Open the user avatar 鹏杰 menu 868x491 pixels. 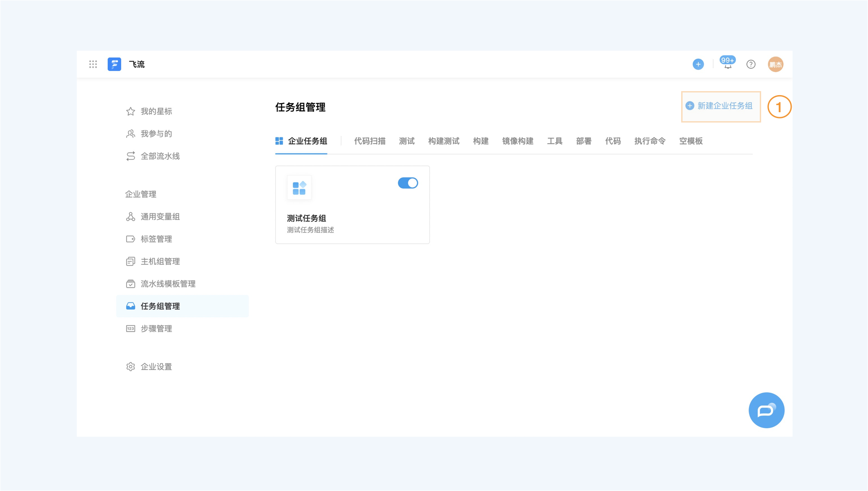coord(775,64)
